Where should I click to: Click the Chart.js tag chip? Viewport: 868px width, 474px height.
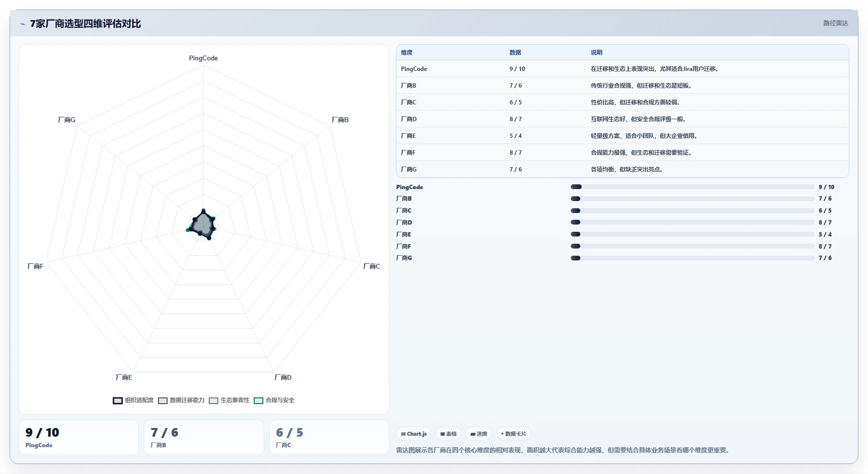(414, 434)
